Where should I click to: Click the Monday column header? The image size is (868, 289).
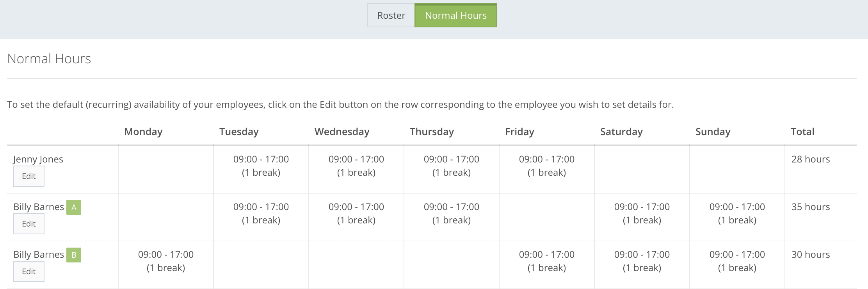(x=143, y=132)
